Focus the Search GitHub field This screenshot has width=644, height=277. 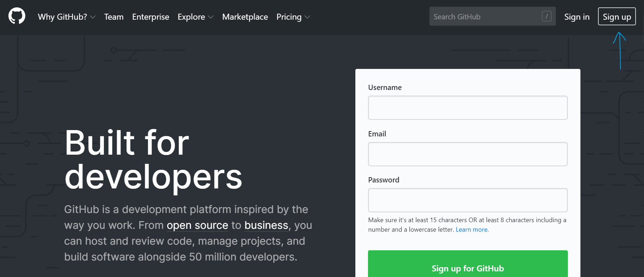click(485, 17)
